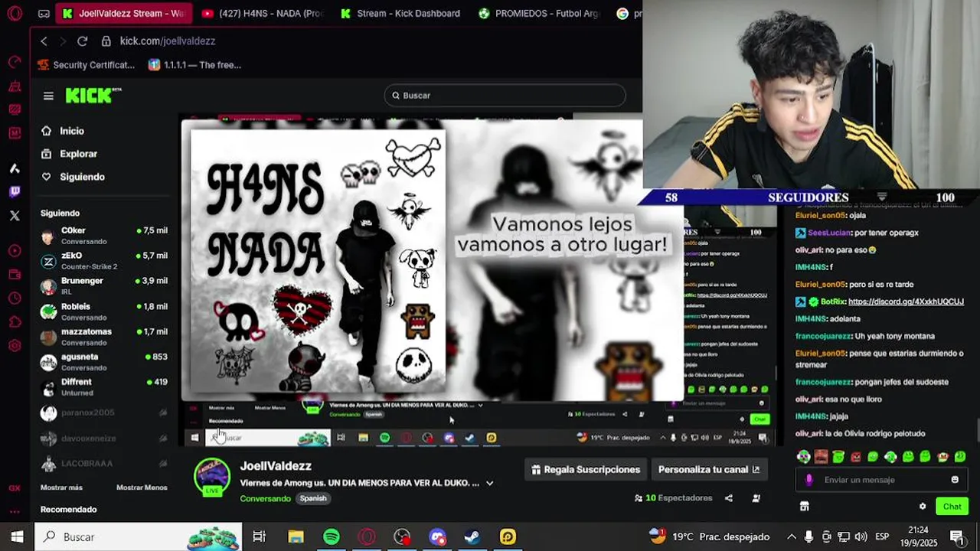Screen dimensions: 980x551
Task: Click the Enviar un mensaje chat input
Action: [881, 480]
